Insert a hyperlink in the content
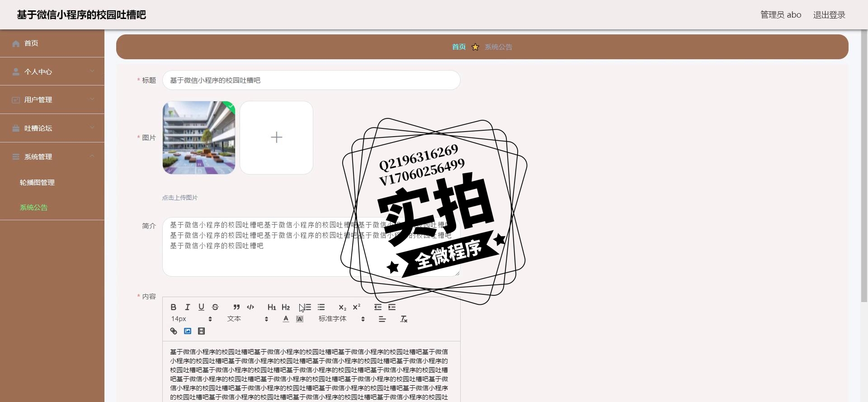Viewport: 868px width, 402px height. coord(173,331)
